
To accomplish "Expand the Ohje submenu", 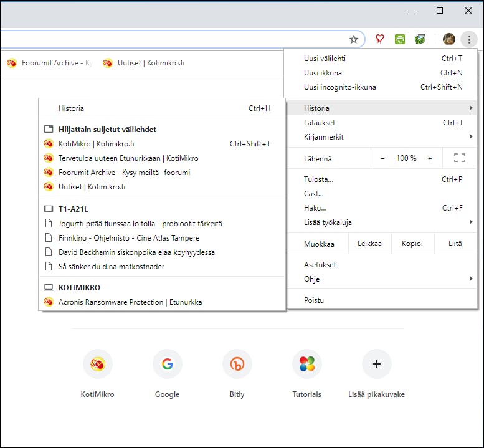I will coord(382,279).
